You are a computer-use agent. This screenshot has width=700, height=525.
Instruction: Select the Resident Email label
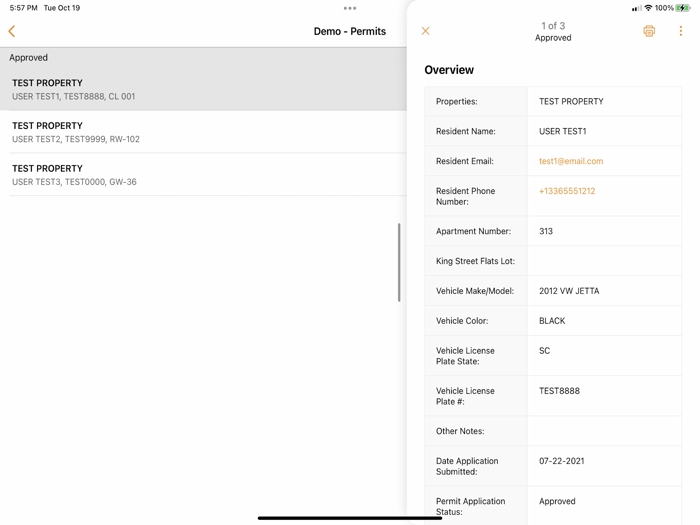[465, 161]
